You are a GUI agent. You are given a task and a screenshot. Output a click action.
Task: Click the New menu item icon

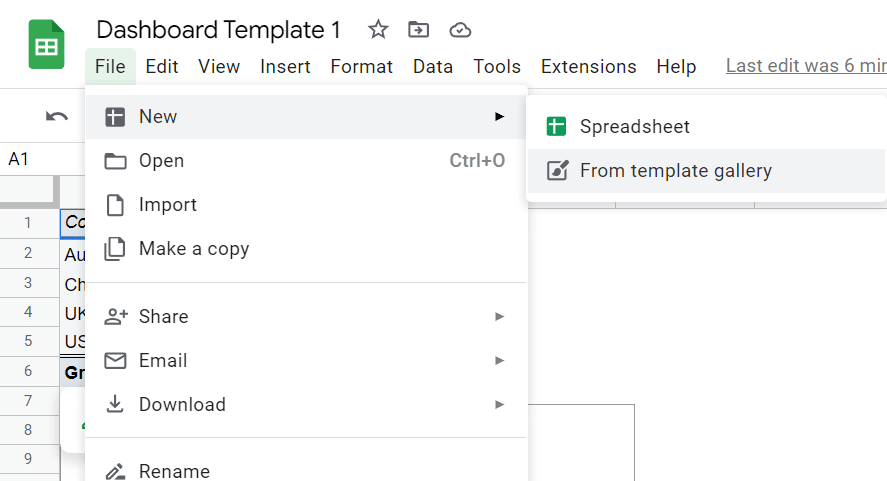[115, 117]
